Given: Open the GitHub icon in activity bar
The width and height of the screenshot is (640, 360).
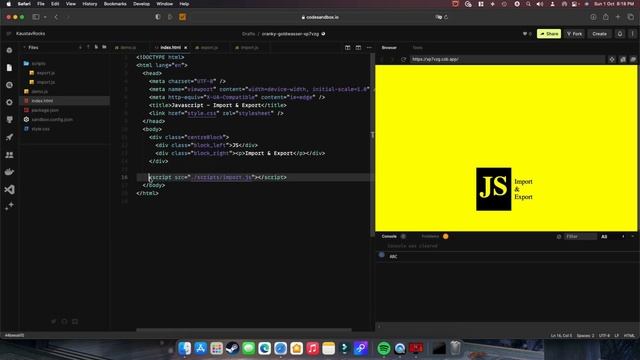Looking at the screenshot, I should click(9, 120).
